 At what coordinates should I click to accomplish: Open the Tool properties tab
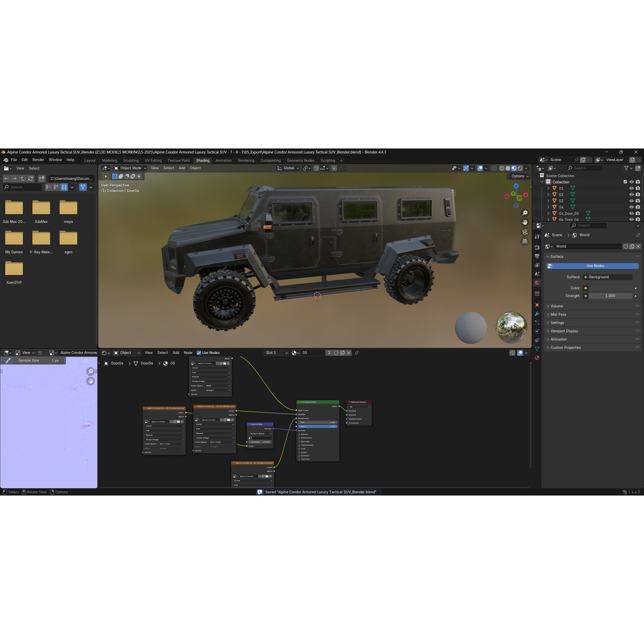pos(537,236)
